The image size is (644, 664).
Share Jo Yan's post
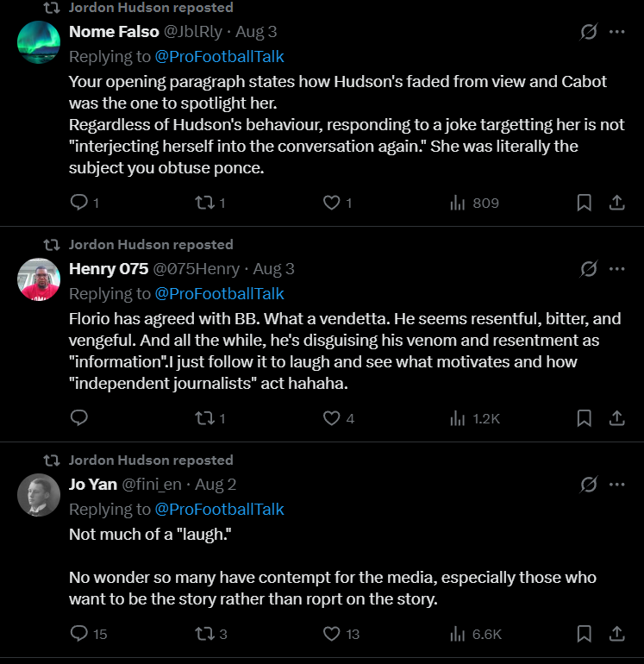coord(617,634)
